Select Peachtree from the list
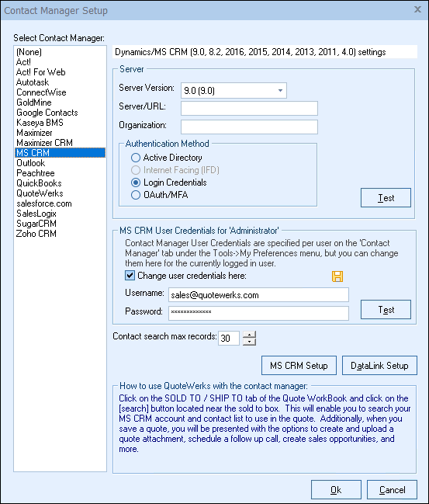This screenshot has width=429, height=504. click(60, 173)
